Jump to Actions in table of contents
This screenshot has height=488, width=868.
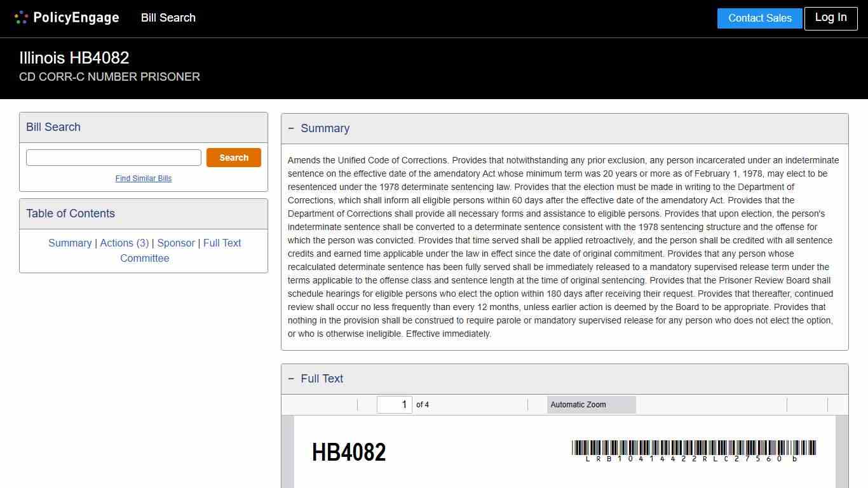coord(125,243)
